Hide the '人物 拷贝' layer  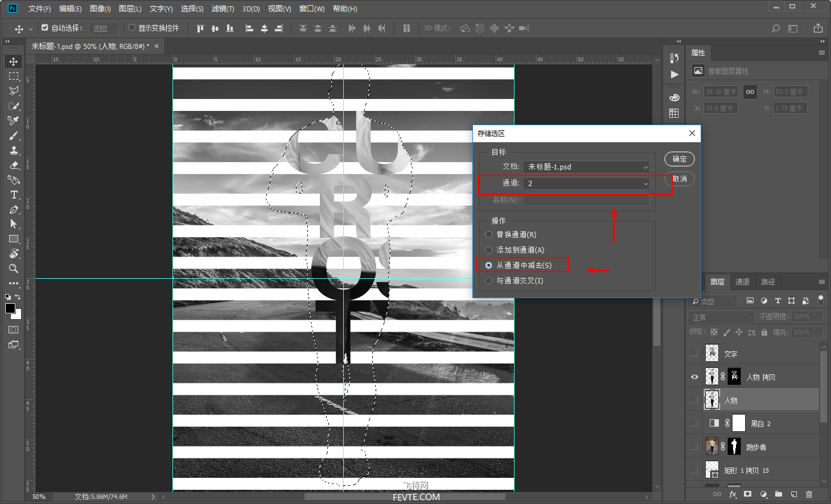click(694, 377)
